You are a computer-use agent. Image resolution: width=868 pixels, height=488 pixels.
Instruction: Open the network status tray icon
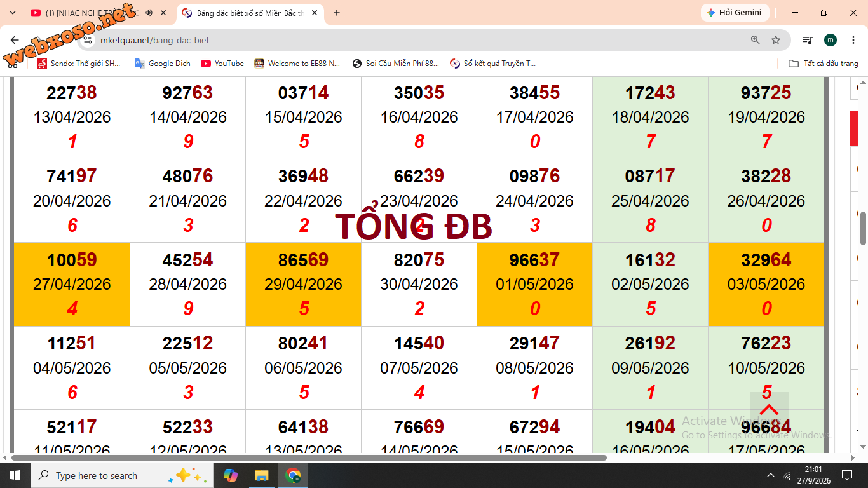tap(788, 475)
